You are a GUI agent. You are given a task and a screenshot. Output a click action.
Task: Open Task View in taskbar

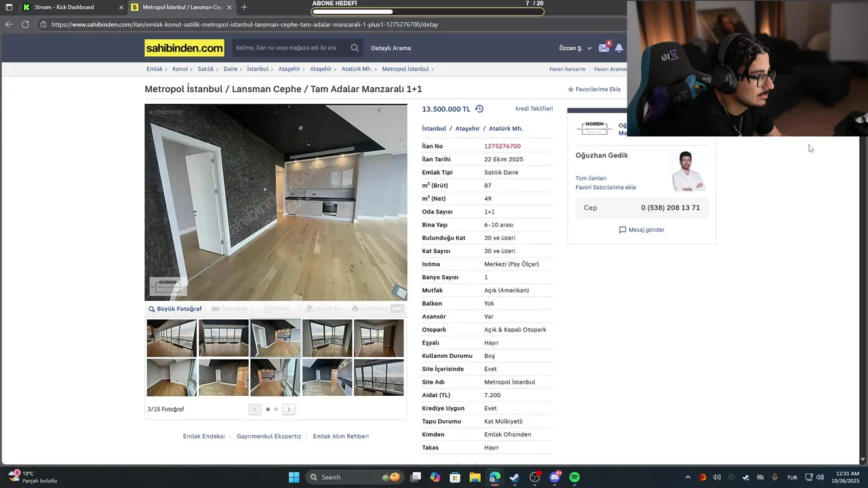pos(416,477)
